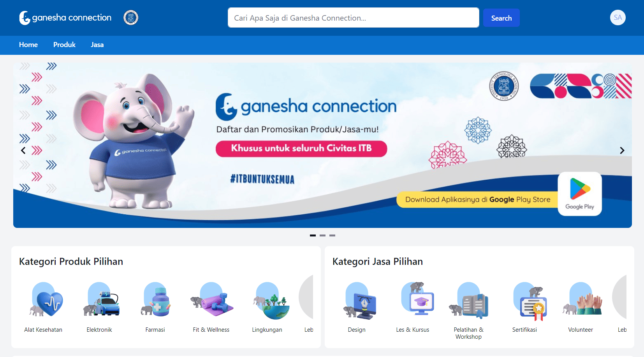Viewport: 644px width, 357px height.
Task: Go to next banner slide arrow
Action: [x=622, y=150]
